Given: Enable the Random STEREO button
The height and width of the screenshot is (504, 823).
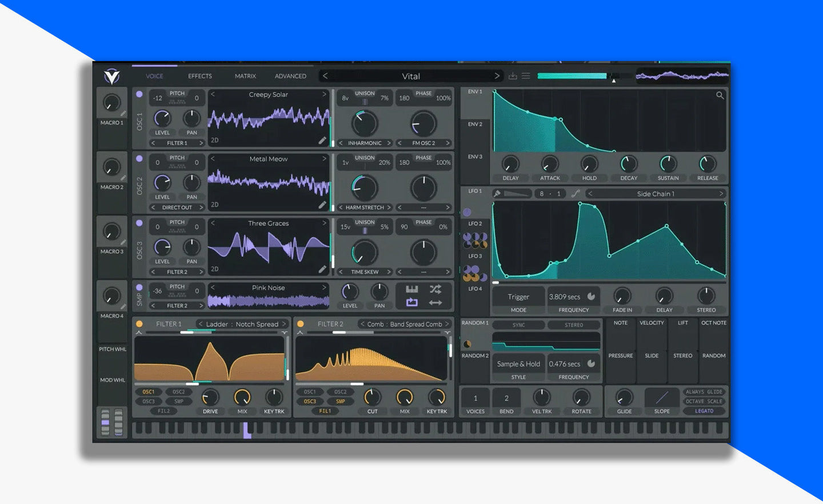Looking at the screenshot, I should 574,325.
